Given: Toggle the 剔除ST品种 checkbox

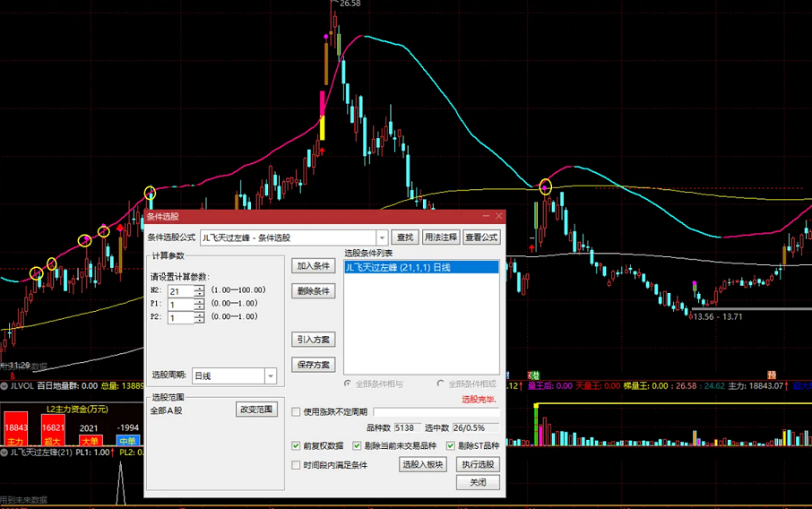Looking at the screenshot, I should [x=451, y=446].
